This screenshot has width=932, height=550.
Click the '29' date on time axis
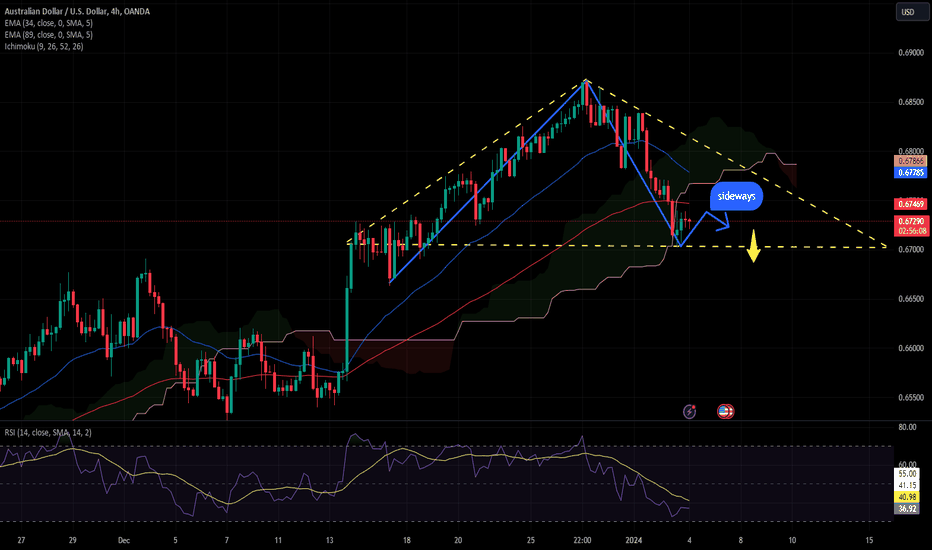(x=73, y=540)
